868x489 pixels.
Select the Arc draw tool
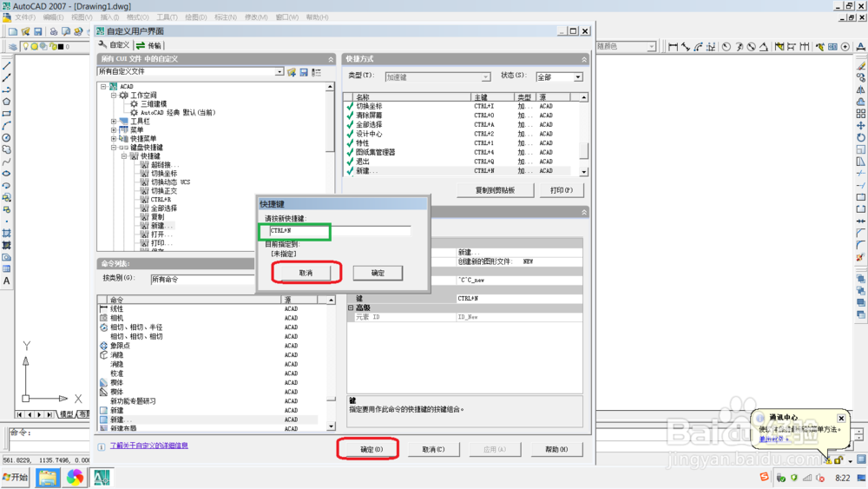(x=7, y=126)
